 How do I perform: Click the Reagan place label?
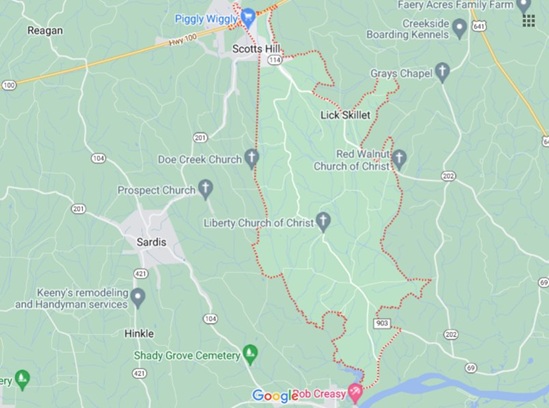coord(45,30)
